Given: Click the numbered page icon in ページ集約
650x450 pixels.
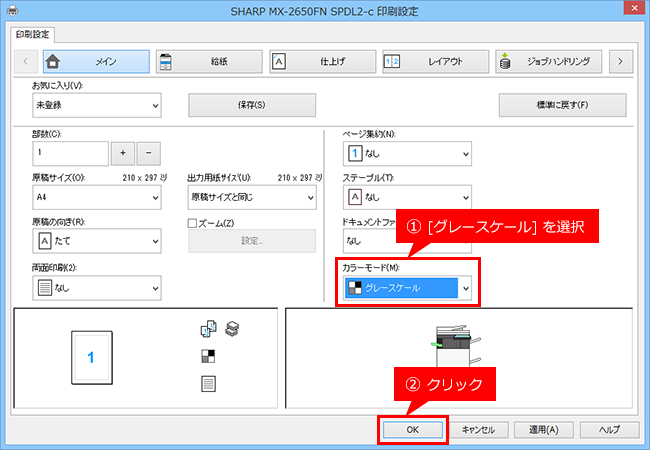Looking at the screenshot, I should [355, 154].
